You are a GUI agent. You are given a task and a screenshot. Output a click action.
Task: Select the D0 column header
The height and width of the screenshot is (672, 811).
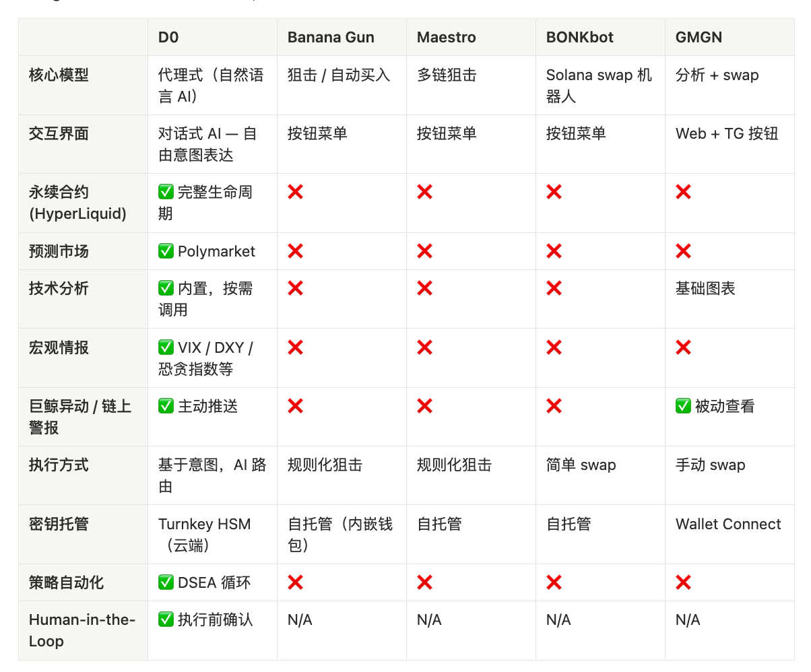pyautogui.click(x=168, y=37)
